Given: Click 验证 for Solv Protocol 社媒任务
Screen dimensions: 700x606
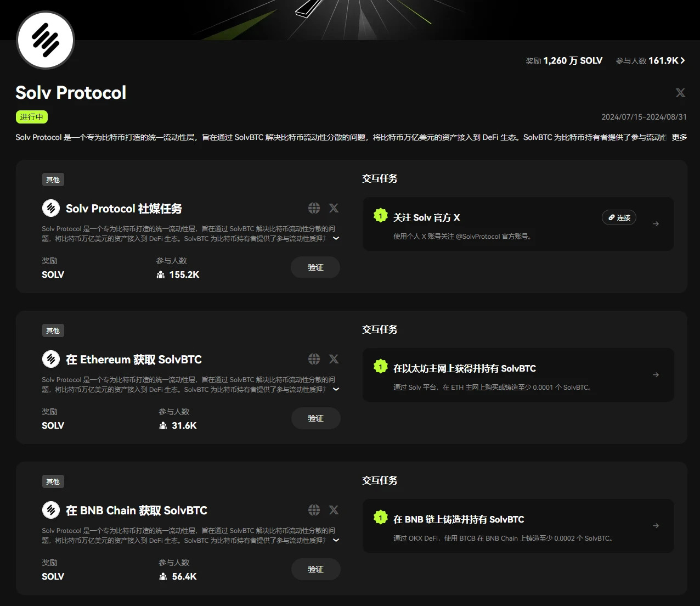Looking at the screenshot, I should pyautogui.click(x=315, y=267).
